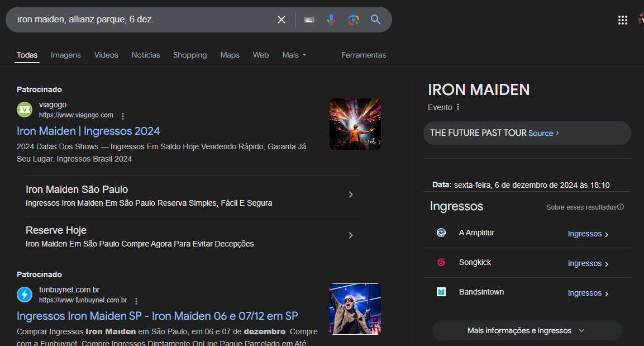
Task: Open A Amplitur Ingressos link
Action: pyautogui.click(x=588, y=234)
